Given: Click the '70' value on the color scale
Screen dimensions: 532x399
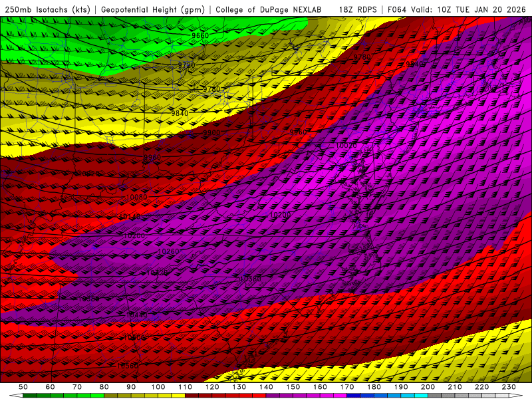Looking at the screenshot, I should click(77, 387).
